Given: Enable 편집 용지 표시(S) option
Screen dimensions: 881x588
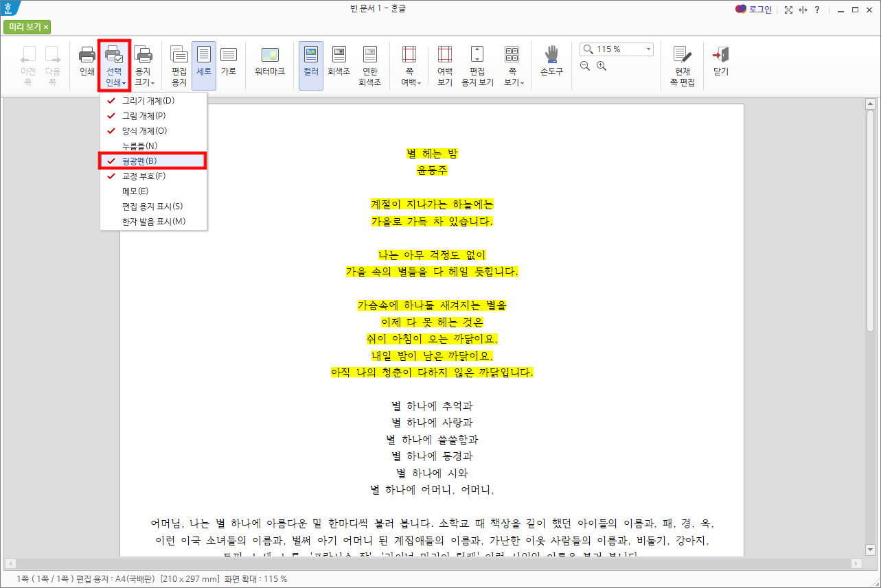Looking at the screenshot, I should (153, 207).
